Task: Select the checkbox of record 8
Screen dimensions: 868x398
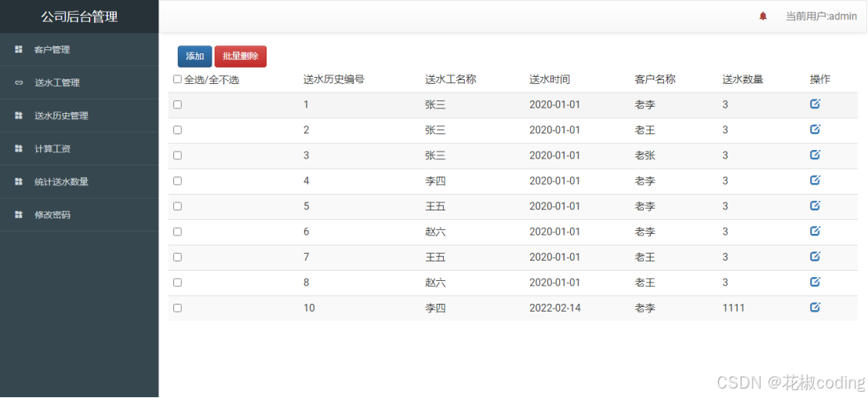Action: (x=177, y=282)
